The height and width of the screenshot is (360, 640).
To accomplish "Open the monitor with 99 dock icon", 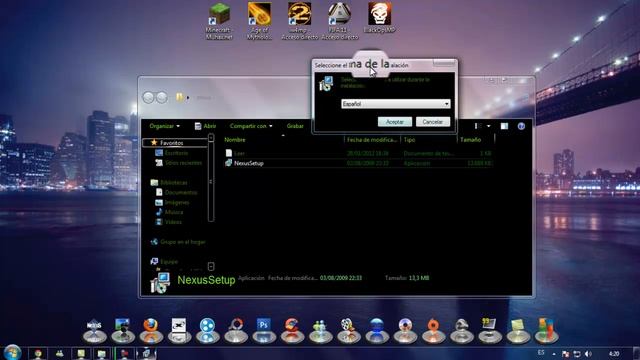I will coord(489,330).
